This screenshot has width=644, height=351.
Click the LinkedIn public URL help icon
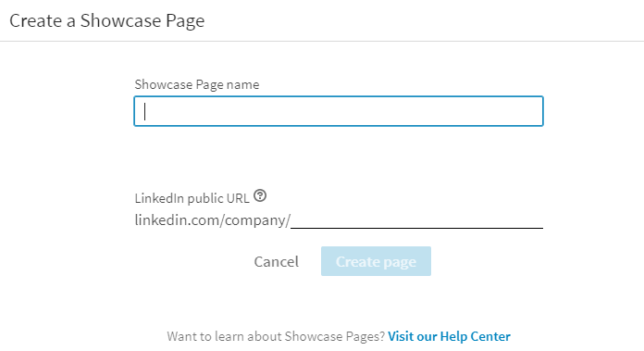click(260, 195)
